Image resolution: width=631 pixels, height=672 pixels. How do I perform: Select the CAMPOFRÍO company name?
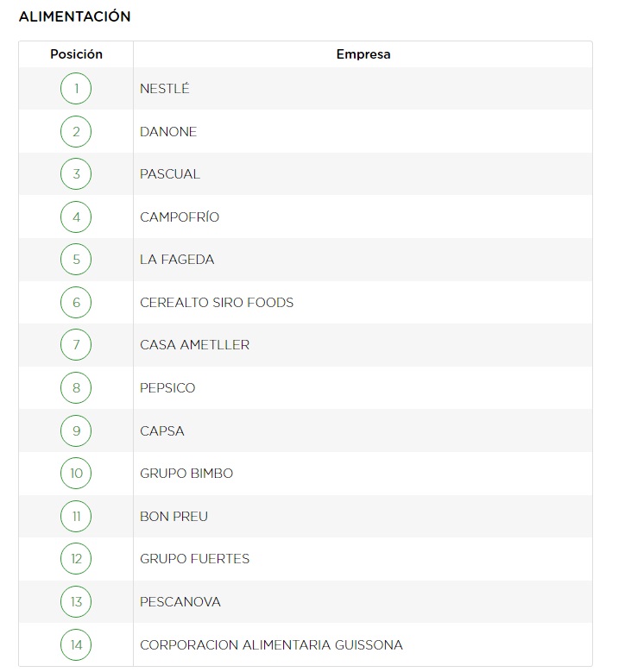pos(180,217)
